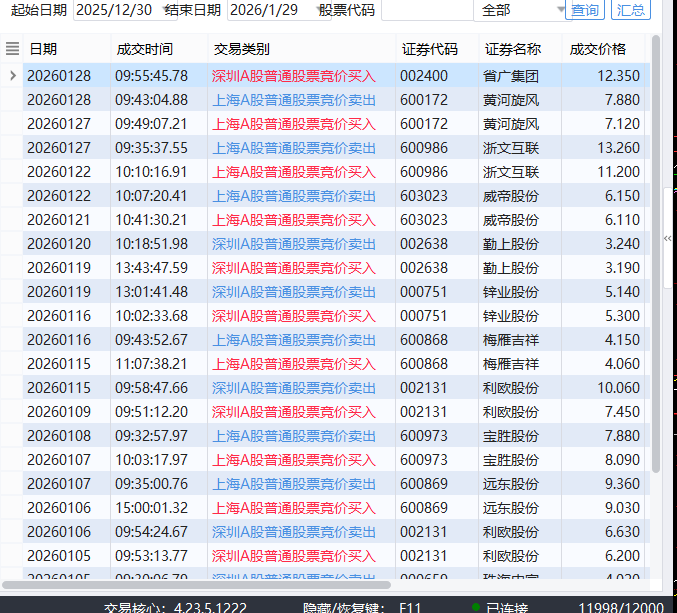Select security code 002400 cell
The image size is (677, 613).
[x=437, y=76]
